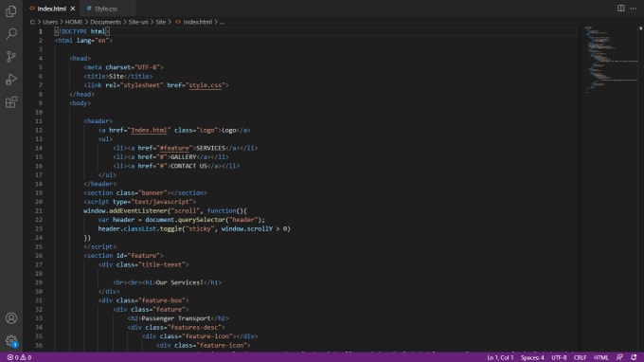Click the "title-teext" class value
The image size is (644, 362).
(163, 264)
